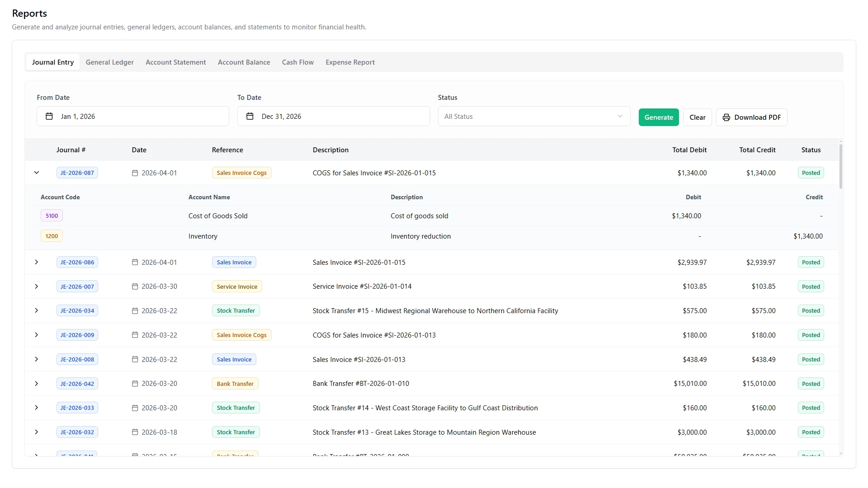Click the JE-2026-033 journal number badge
Viewport: 868px width, 488px height.
[x=77, y=408]
